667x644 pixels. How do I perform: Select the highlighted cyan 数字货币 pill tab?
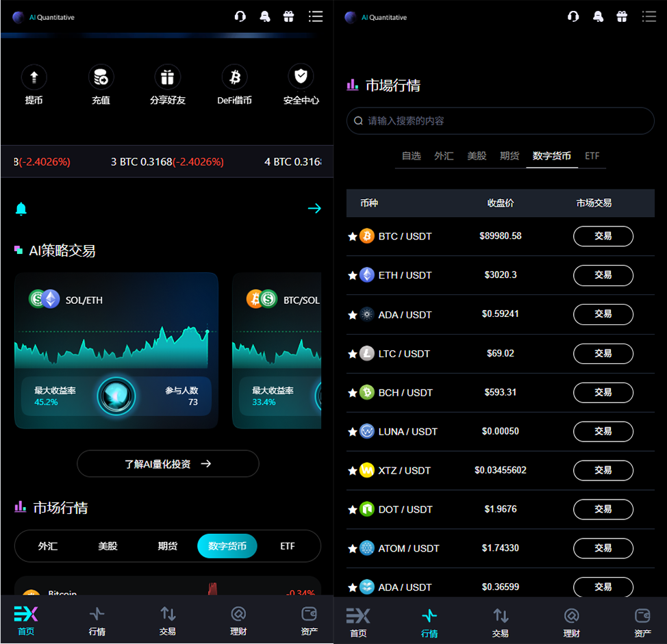pyautogui.click(x=227, y=546)
